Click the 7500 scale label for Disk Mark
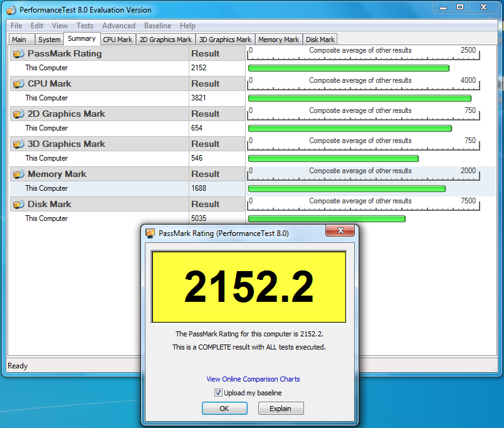The image size is (504, 428). point(468,201)
